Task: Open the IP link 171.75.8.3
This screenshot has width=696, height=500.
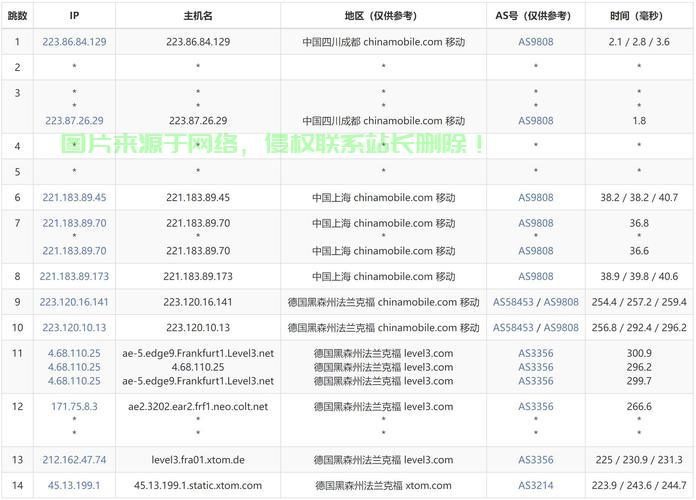Action: click(75, 406)
